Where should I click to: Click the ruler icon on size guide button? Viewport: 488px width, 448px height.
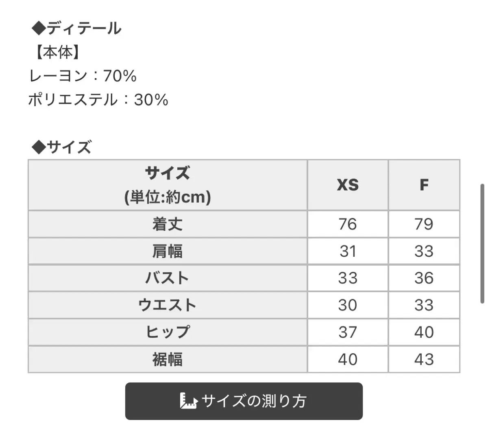point(188,401)
